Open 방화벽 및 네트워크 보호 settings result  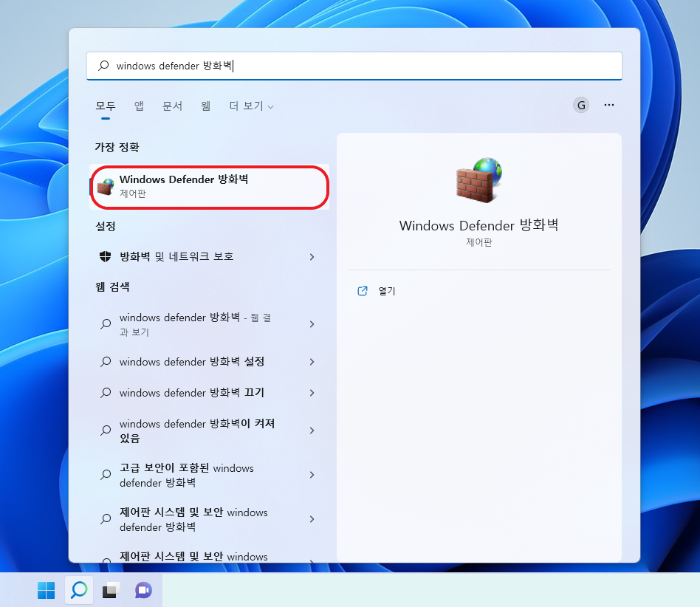210,257
